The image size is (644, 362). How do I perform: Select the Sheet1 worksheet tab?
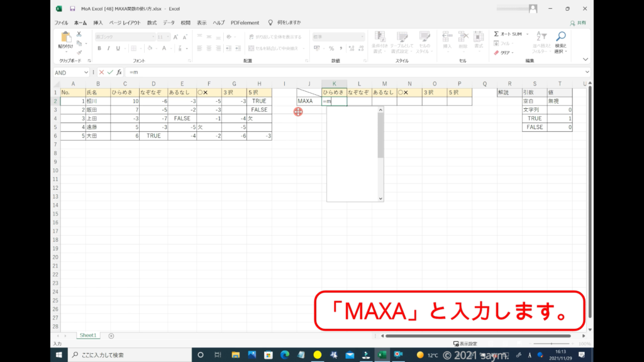tap(87, 336)
